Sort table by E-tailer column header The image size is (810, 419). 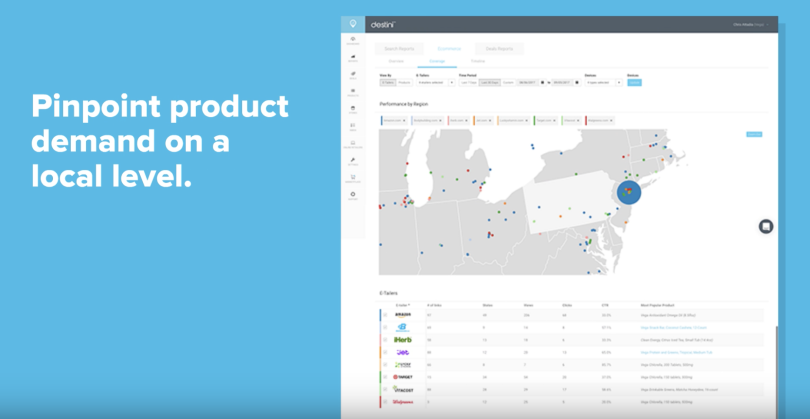coord(402,305)
